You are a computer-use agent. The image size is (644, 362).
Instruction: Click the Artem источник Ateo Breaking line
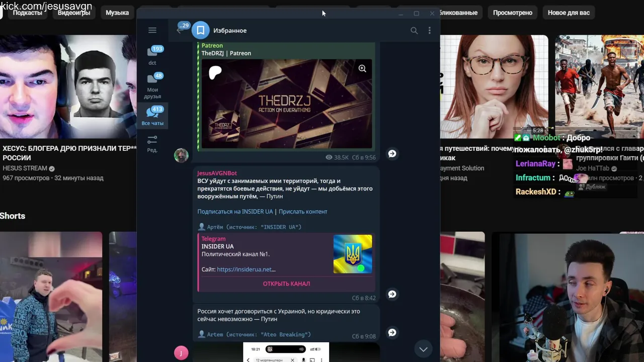[254, 334]
